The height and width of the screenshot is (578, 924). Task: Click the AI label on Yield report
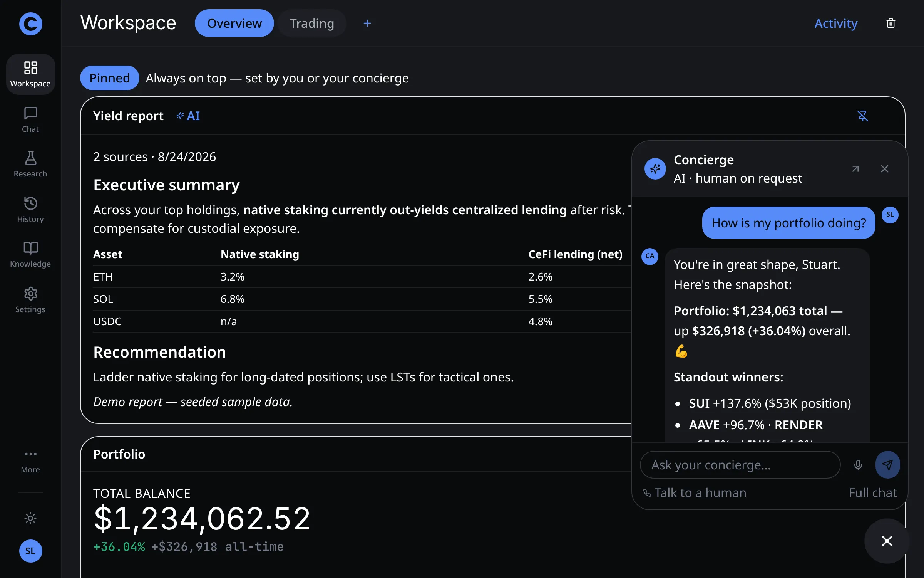tap(188, 116)
